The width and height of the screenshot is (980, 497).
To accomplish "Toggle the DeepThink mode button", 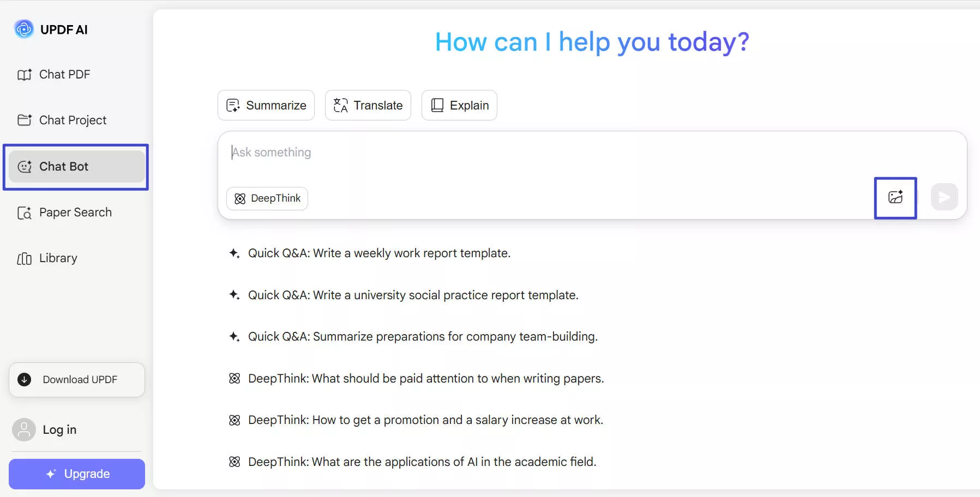I will tap(267, 198).
